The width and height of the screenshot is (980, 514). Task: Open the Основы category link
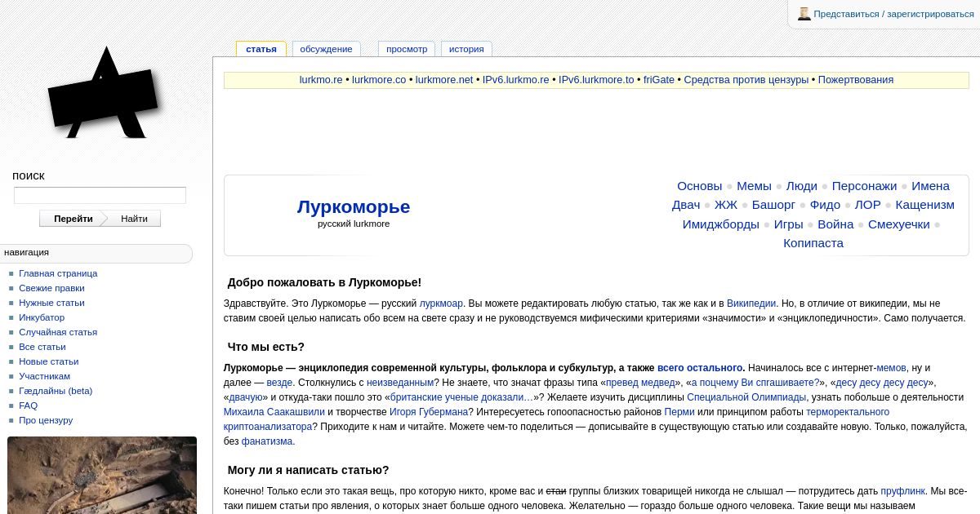[x=700, y=186]
